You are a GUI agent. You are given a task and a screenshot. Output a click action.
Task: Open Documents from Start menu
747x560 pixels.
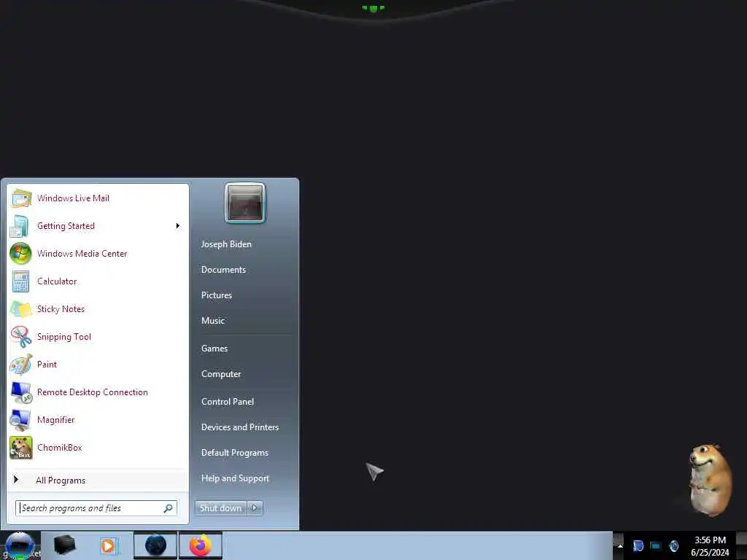click(x=223, y=270)
